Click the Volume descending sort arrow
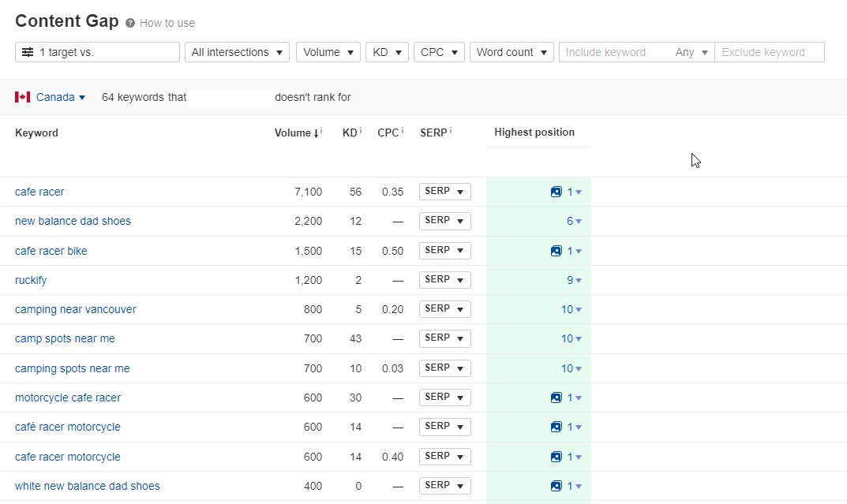Image resolution: width=847 pixels, height=504 pixels. pyautogui.click(x=316, y=133)
